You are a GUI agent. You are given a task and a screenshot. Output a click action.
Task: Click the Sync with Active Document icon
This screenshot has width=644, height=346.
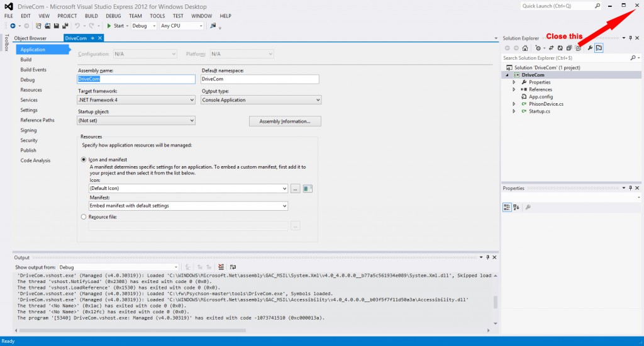(x=551, y=48)
